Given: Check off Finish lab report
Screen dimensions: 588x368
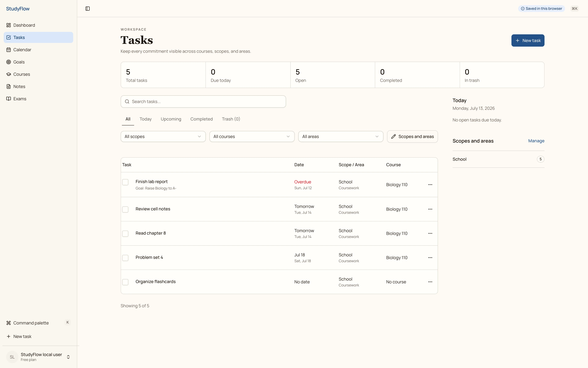Looking at the screenshot, I should pyautogui.click(x=125, y=182).
